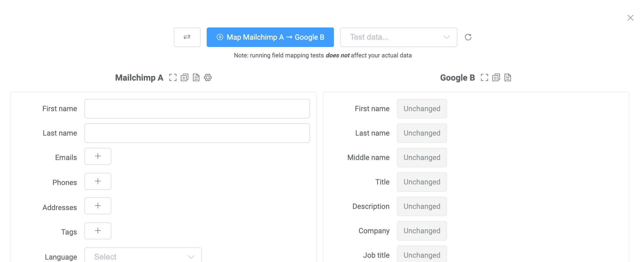Expand the Language select dropdown
The width and height of the screenshot is (644, 262).
pyautogui.click(x=143, y=257)
